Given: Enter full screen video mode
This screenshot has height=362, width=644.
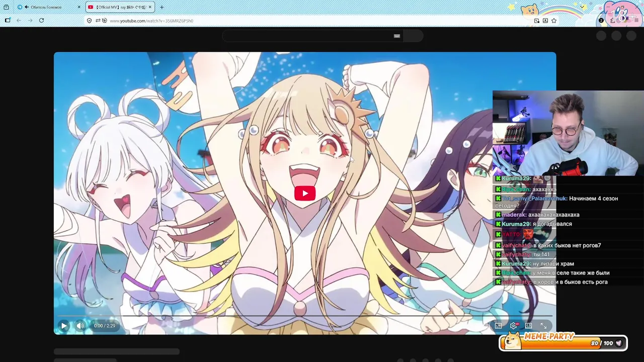Looking at the screenshot, I should pyautogui.click(x=543, y=326).
